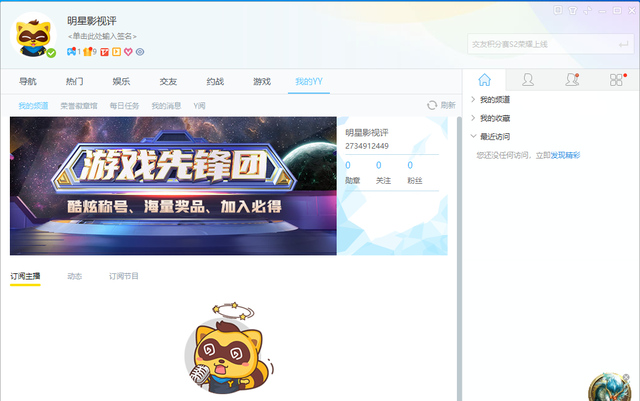The height and width of the screenshot is (401, 640).
Task: Click the red calendar check-in icon
Action: (104, 52)
